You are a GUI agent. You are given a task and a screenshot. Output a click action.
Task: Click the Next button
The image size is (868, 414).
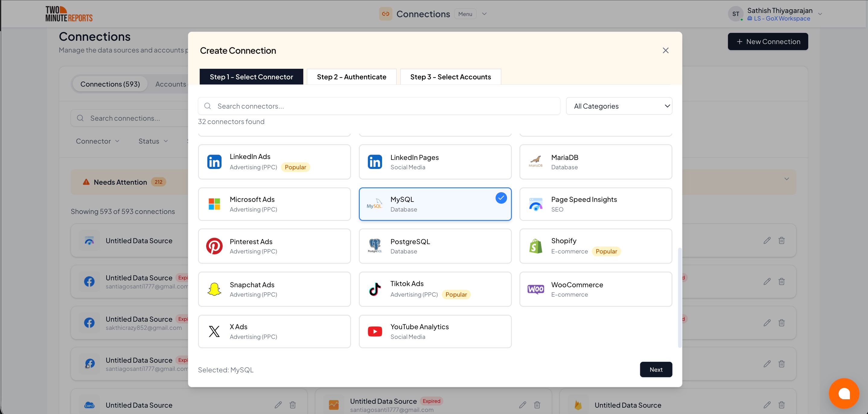[656, 370]
